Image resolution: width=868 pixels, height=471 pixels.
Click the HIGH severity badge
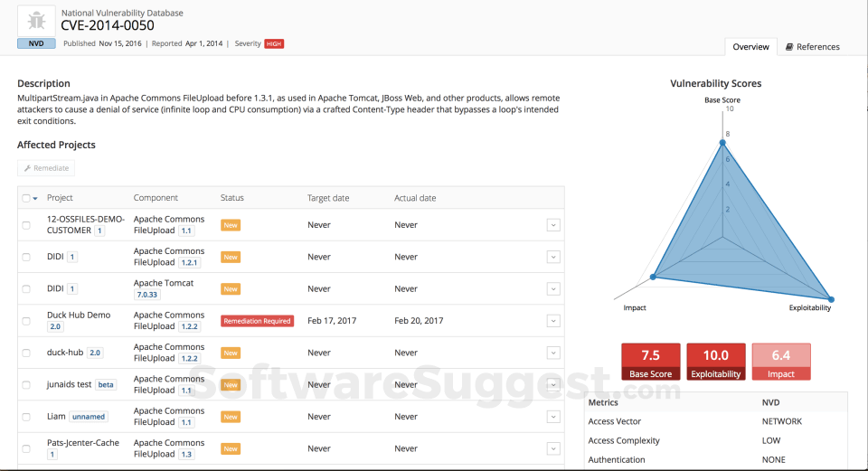click(274, 43)
